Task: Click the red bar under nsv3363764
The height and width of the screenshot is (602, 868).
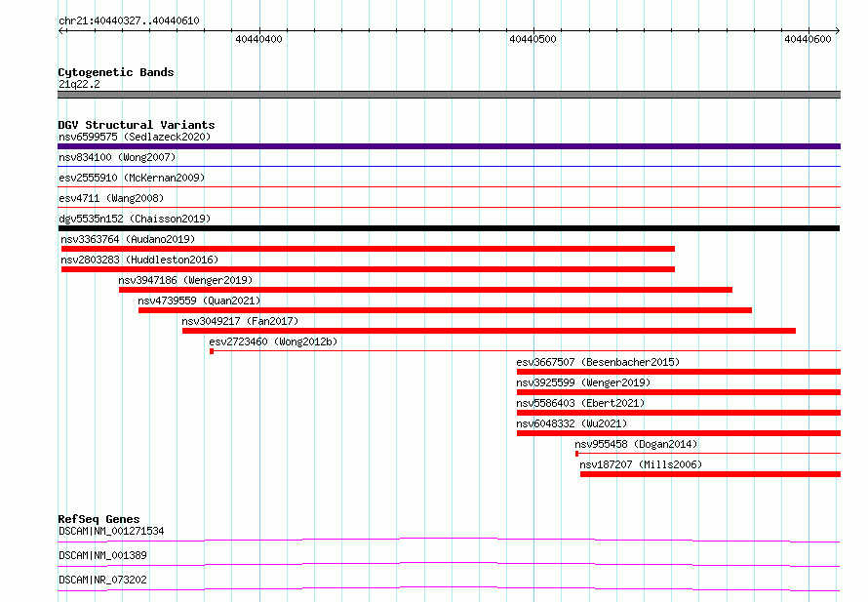Action: (368, 249)
